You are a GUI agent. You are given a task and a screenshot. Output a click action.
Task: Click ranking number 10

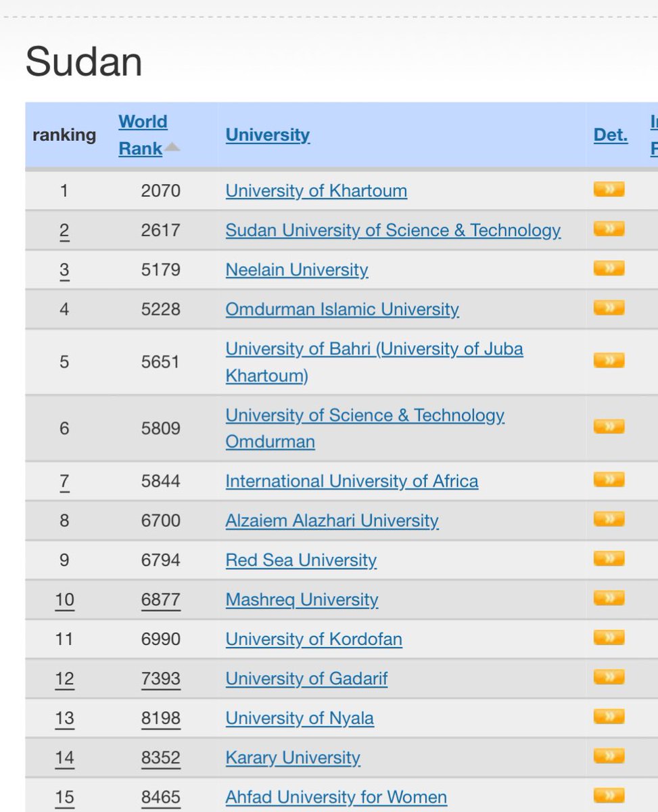[64, 600]
